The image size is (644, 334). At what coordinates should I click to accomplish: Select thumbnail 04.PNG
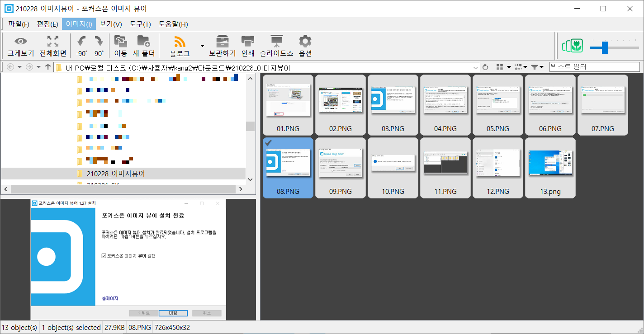(x=445, y=105)
